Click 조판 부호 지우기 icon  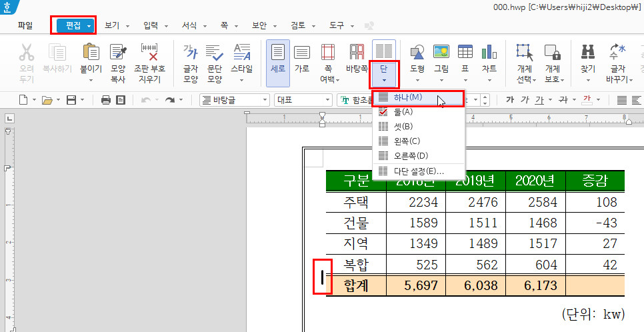click(149, 53)
